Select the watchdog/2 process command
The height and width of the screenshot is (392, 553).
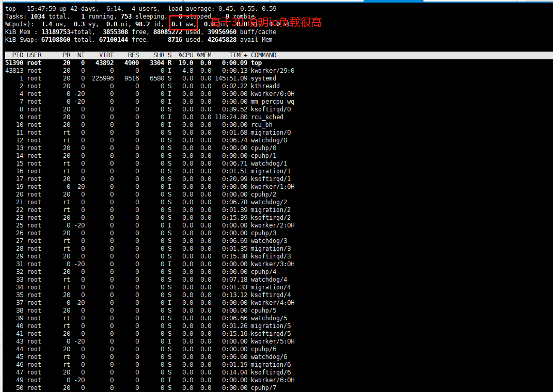pyautogui.click(x=269, y=203)
